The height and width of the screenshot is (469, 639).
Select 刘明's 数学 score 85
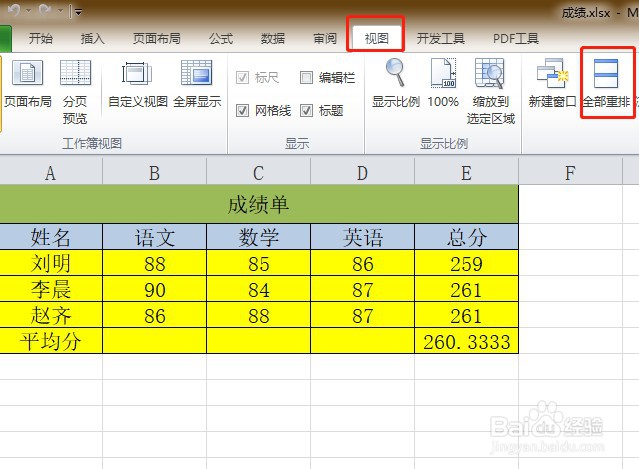click(x=258, y=263)
